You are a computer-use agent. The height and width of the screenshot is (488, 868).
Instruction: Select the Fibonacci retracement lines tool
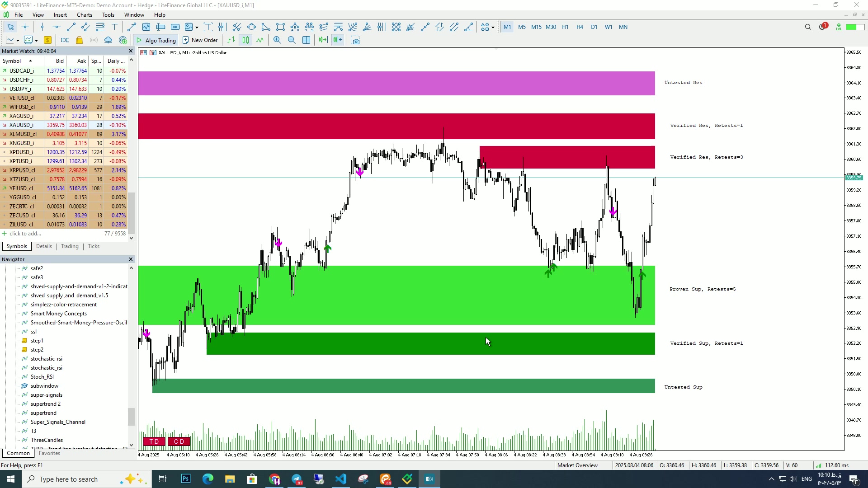point(100,27)
